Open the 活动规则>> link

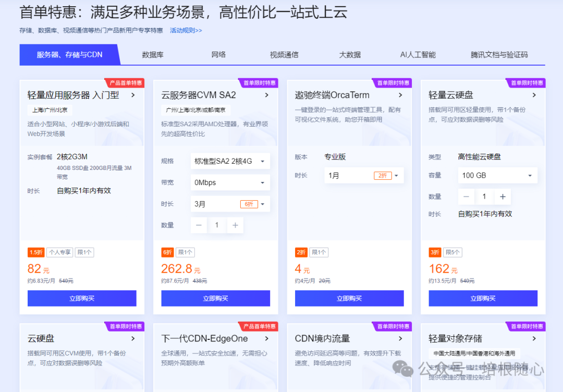(186, 31)
